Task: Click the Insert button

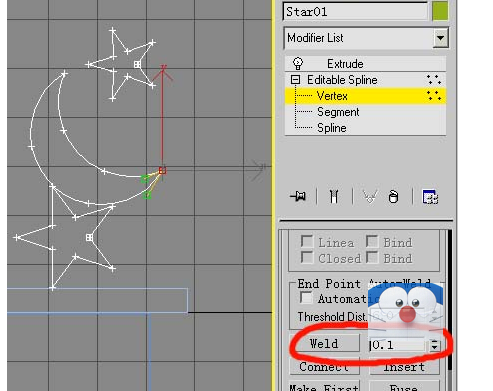Action: pyautogui.click(x=404, y=367)
